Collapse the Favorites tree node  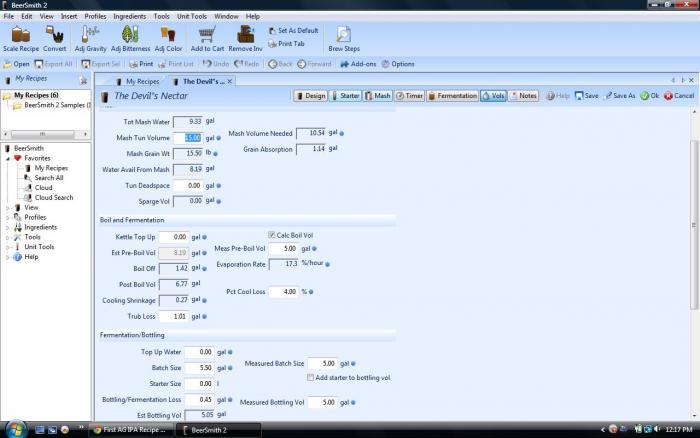click(x=8, y=159)
